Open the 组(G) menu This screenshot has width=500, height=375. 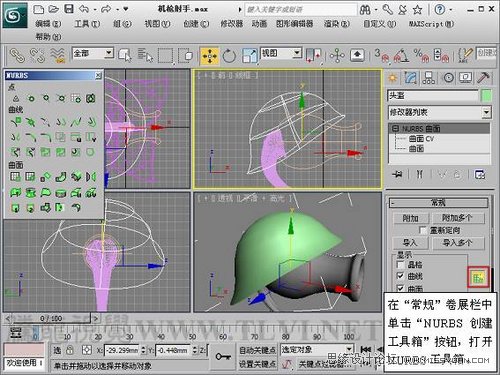click(122, 24)
